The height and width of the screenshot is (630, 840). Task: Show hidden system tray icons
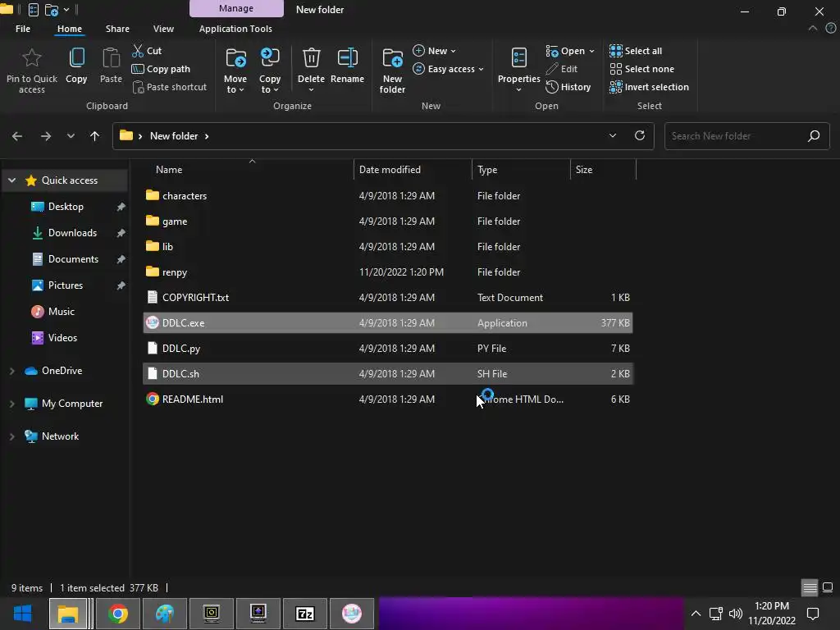tap(696, 614)
